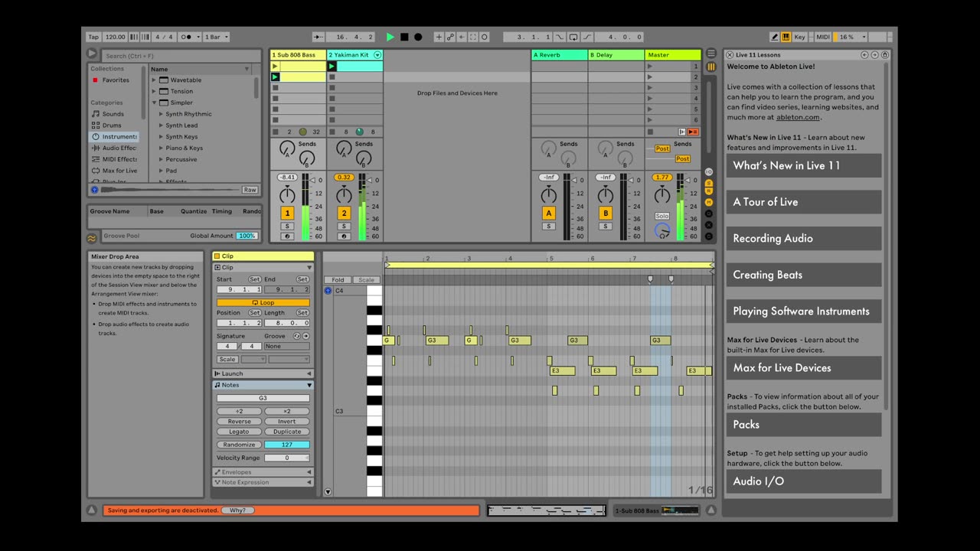980x551 pixels.
Task: Open the Groove Pool wave icon
Action: click(92, 238)
